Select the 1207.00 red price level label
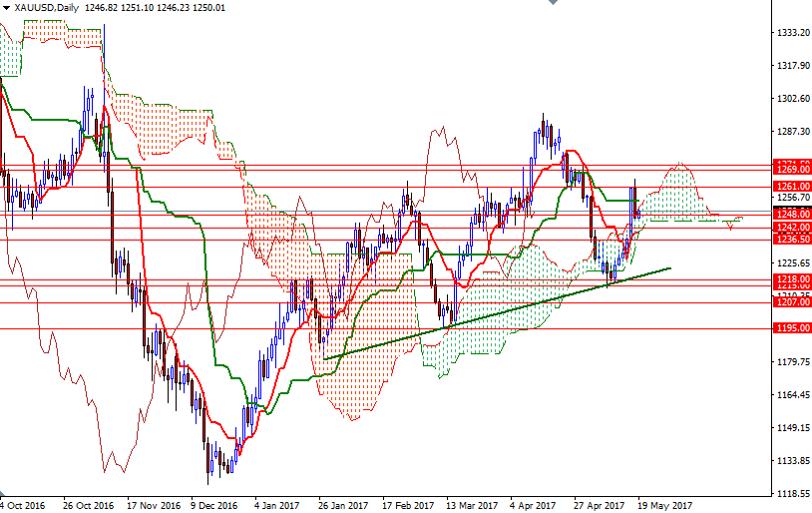This screenshot has width=812, height=513. pyautogui.click(x=793, y=301)
